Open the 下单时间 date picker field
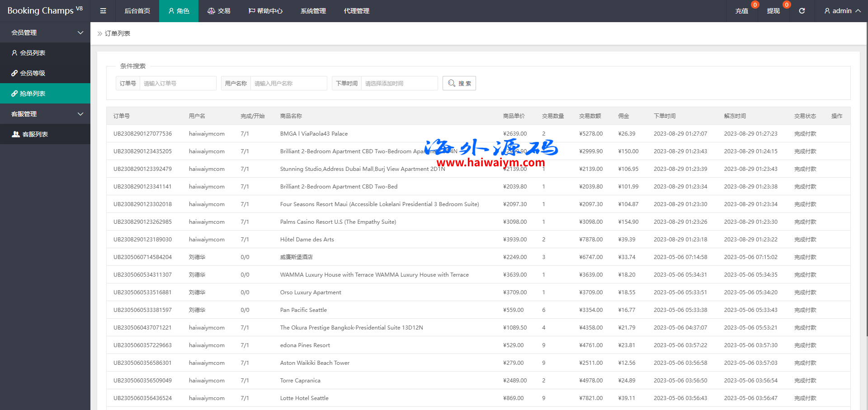This screenshot has width=868, height=410. point(399,83)
